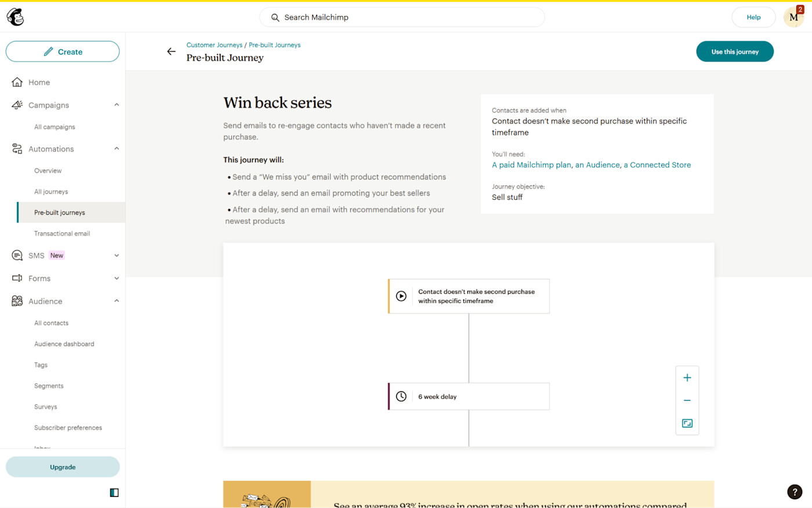Viewport: 812px width, 508px height.
Task: Open All journeys
Action: click(51, 192)
